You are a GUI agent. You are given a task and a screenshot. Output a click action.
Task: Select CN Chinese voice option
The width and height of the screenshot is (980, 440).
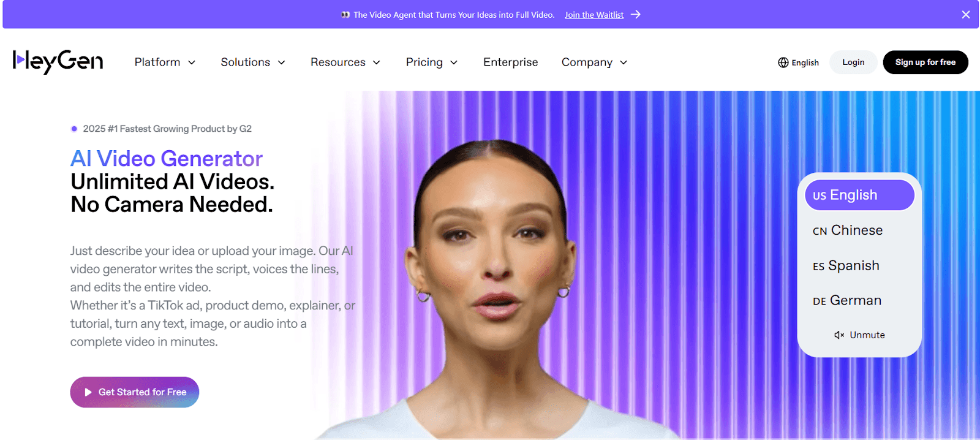click(848, 230)
